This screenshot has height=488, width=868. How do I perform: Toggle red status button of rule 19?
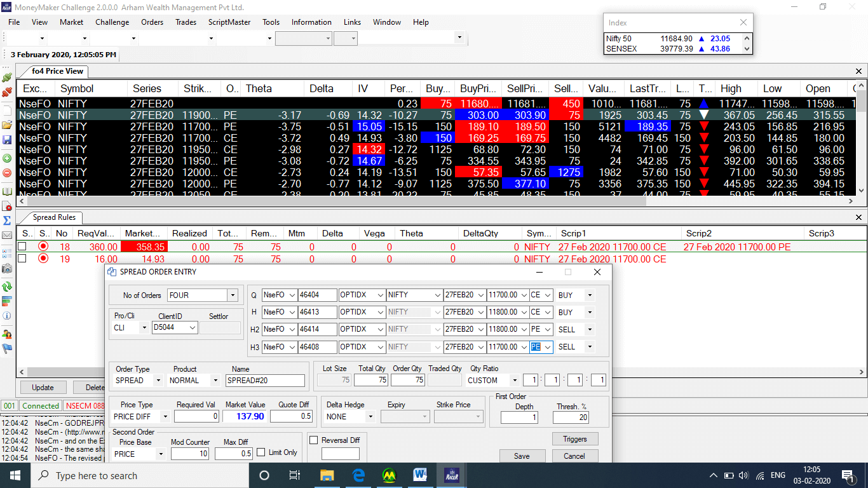click(x=43, y=259)
